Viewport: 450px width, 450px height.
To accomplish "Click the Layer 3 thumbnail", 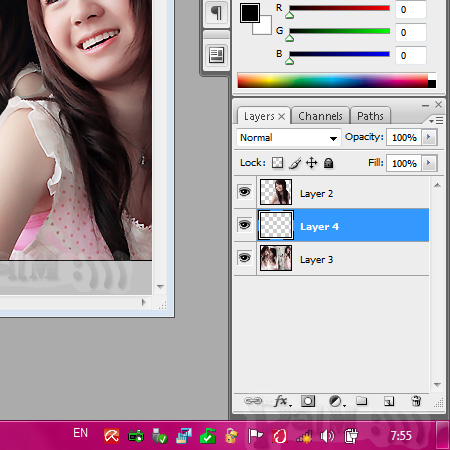I will 276,258.
